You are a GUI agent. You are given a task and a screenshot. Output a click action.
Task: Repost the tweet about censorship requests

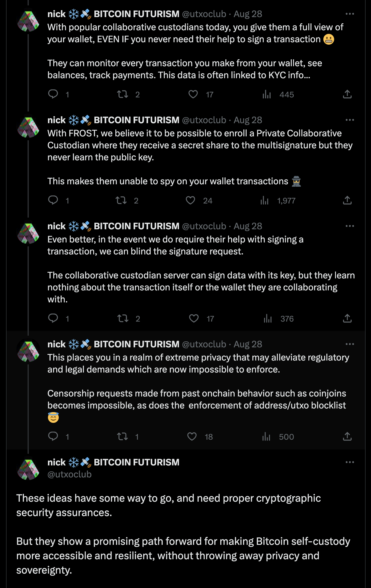coord(123,436)
